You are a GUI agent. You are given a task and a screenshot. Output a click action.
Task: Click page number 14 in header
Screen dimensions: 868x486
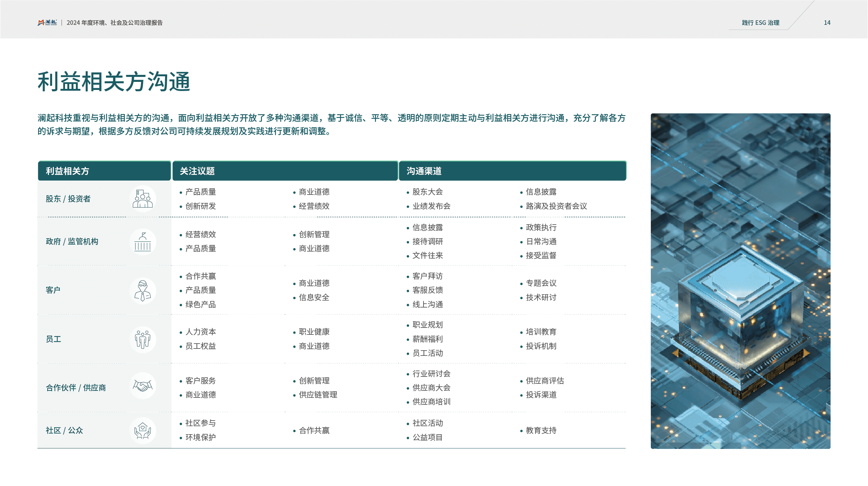(x=827, y=23)
